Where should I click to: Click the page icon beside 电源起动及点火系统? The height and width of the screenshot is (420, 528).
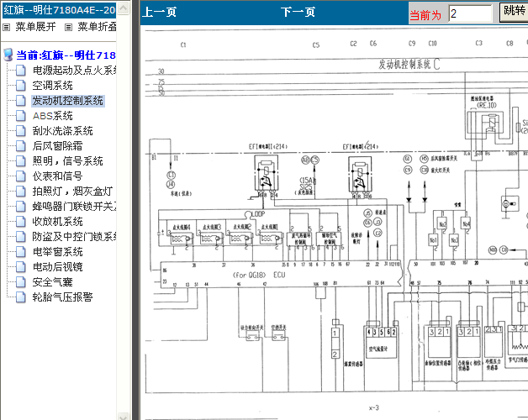pos(21,71)
